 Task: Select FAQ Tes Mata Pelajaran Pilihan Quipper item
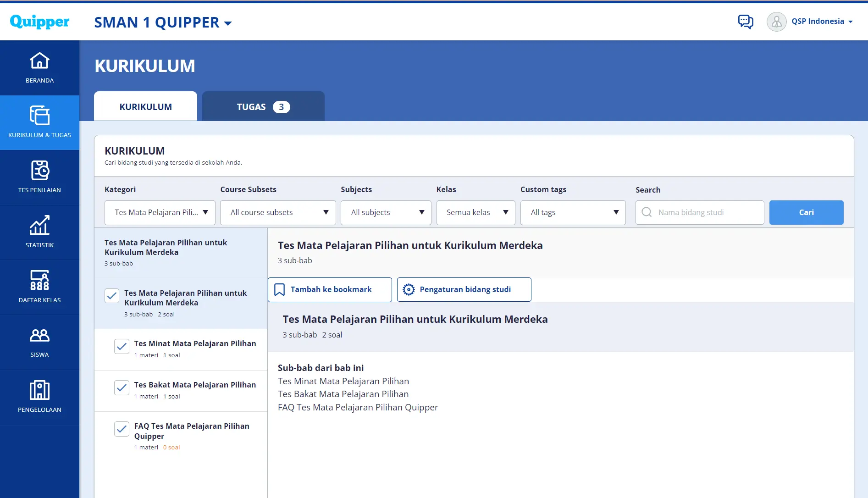(181, 437)
